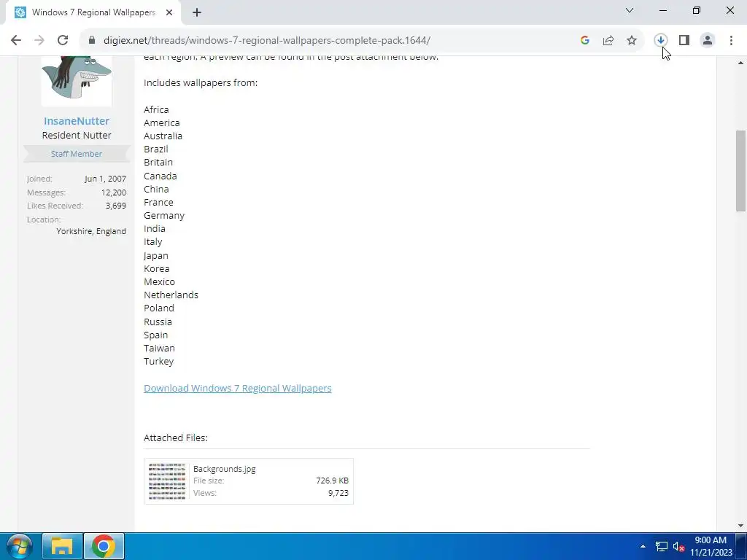
Task: Click the Chrome taskbar icon
Action: (x=104, y=546)
